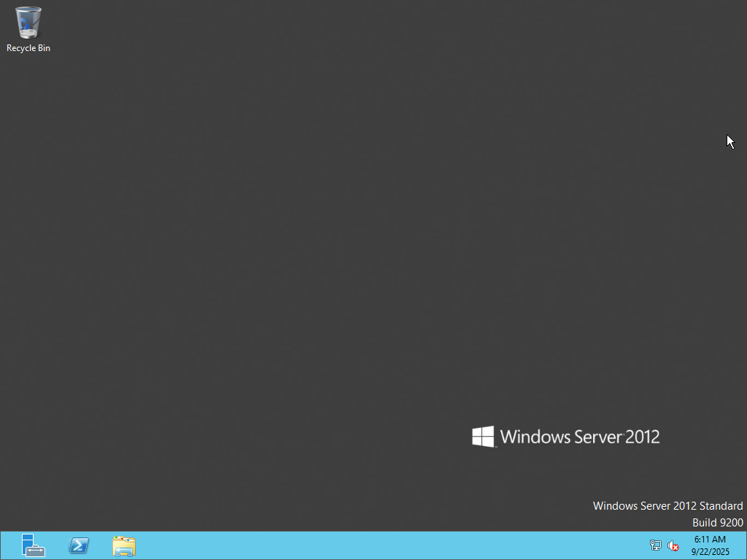This screenshot has width=747, height=560.
Task: Click the word "Server" in the wallpaper logo
Action: tap(598, 437)
